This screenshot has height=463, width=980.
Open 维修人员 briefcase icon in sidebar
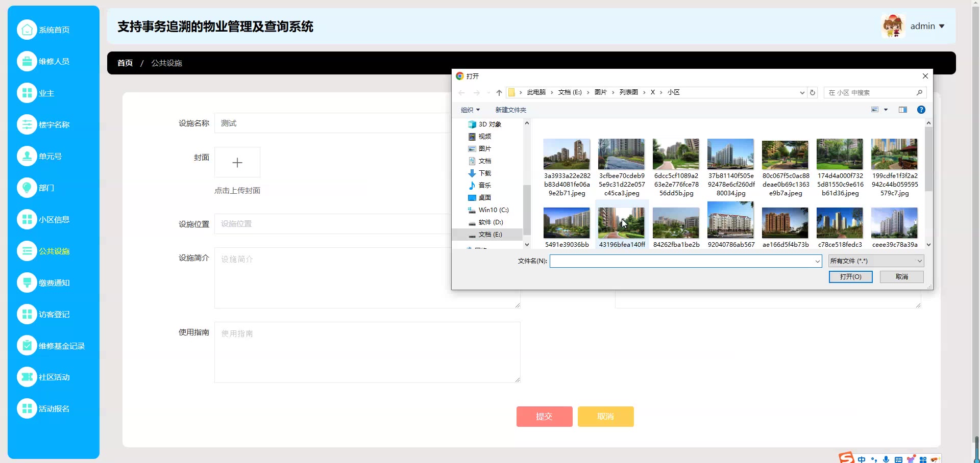pos(27,61)
